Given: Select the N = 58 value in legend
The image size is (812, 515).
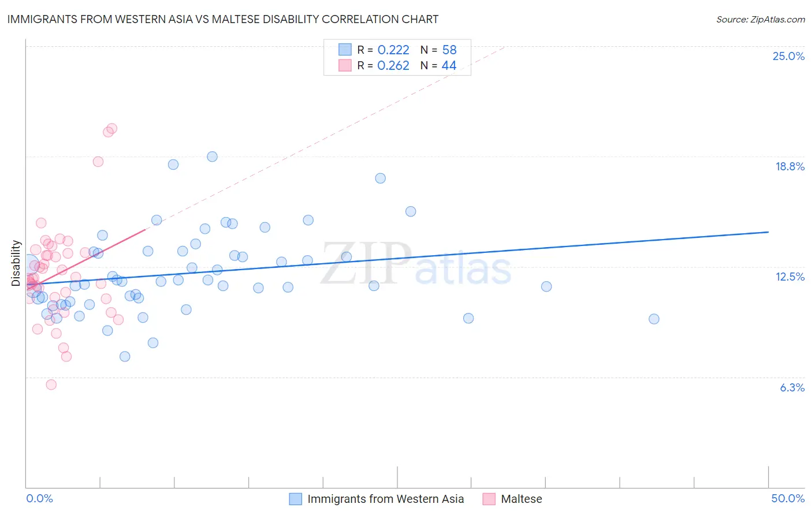Looking at the screenshot, I should pyautogui.click(x=438, y=50).
